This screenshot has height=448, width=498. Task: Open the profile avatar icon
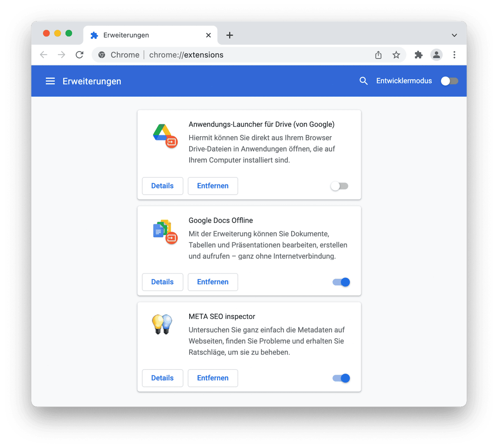pyautogui.click(x=436, y=55)
